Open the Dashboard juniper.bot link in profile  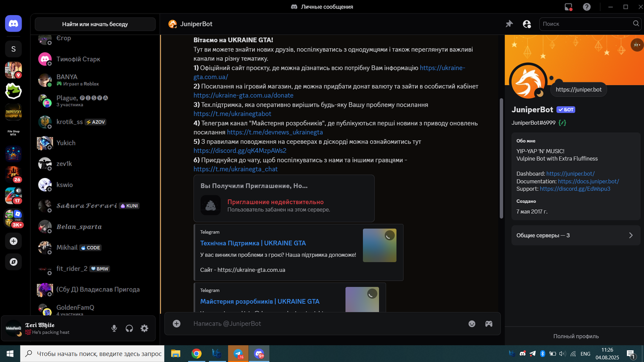571,174
